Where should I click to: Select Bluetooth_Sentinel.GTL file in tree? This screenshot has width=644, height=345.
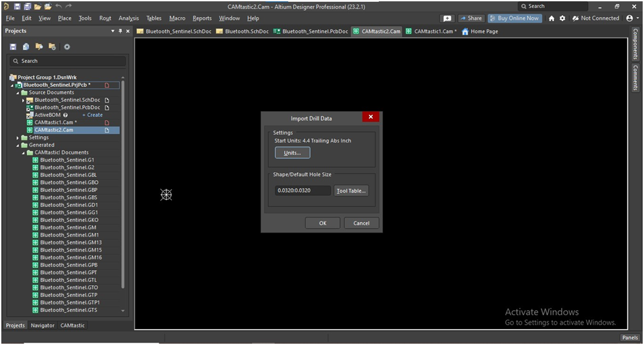click(x=68, y=280)
